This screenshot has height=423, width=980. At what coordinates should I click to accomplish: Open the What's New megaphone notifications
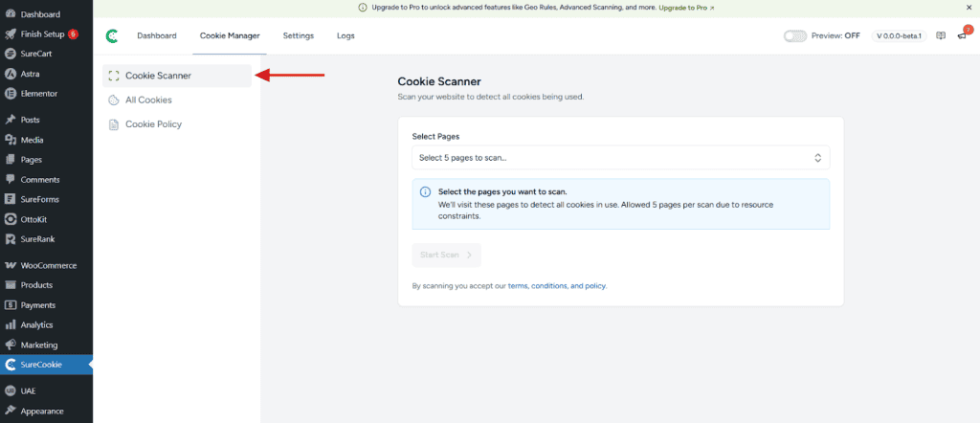962,36
